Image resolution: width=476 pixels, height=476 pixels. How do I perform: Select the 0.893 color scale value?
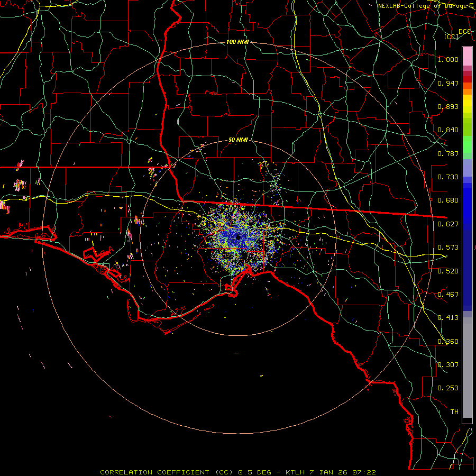(x=448, y=106)
